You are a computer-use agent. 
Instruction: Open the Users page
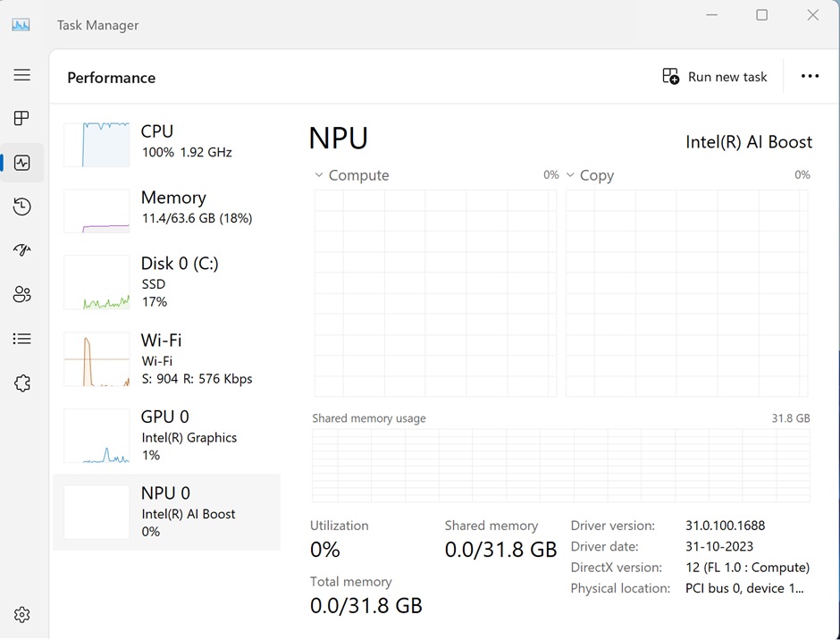22,294
